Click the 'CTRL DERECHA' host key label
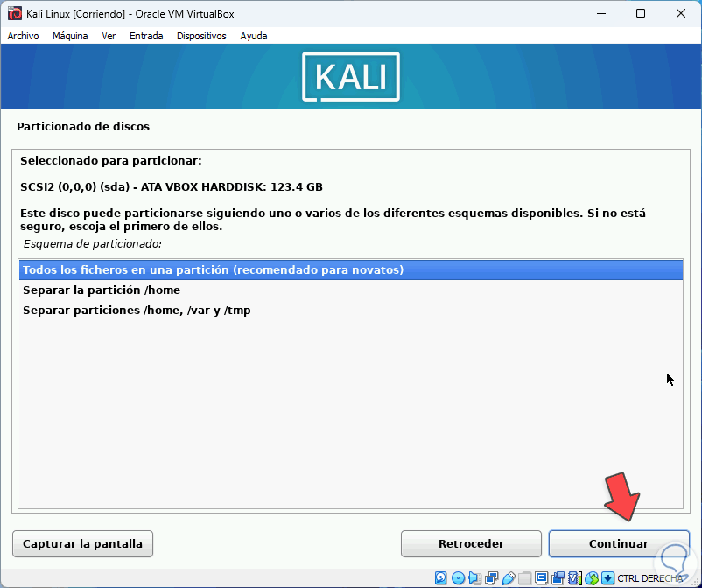This screenshot has height=588, width=702. tap(650, 578)
